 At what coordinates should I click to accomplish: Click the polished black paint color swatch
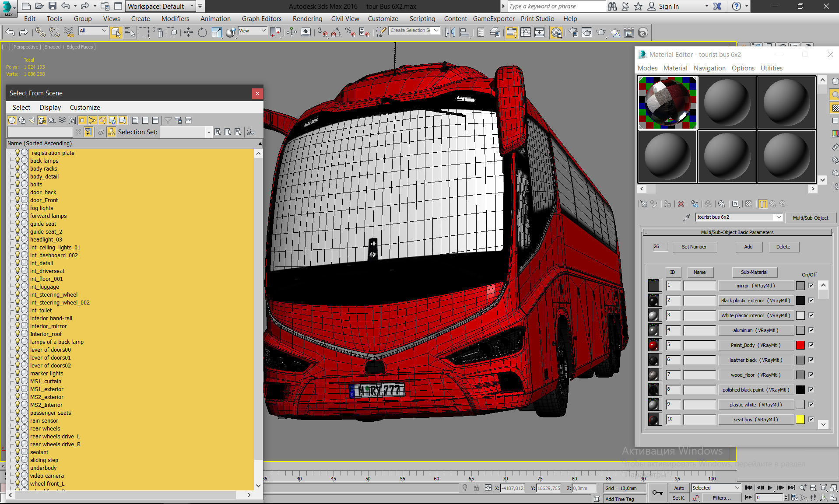tap(800, 390)
